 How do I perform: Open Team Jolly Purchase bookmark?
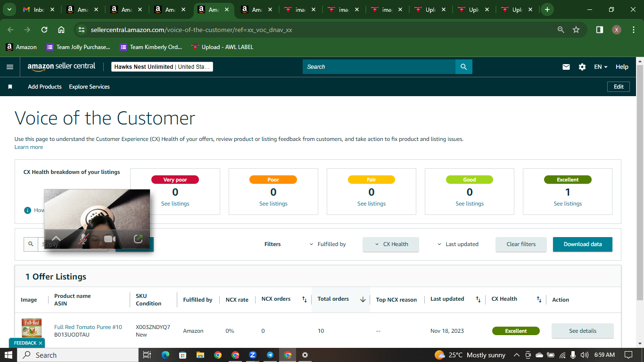[x=78, y=47]
